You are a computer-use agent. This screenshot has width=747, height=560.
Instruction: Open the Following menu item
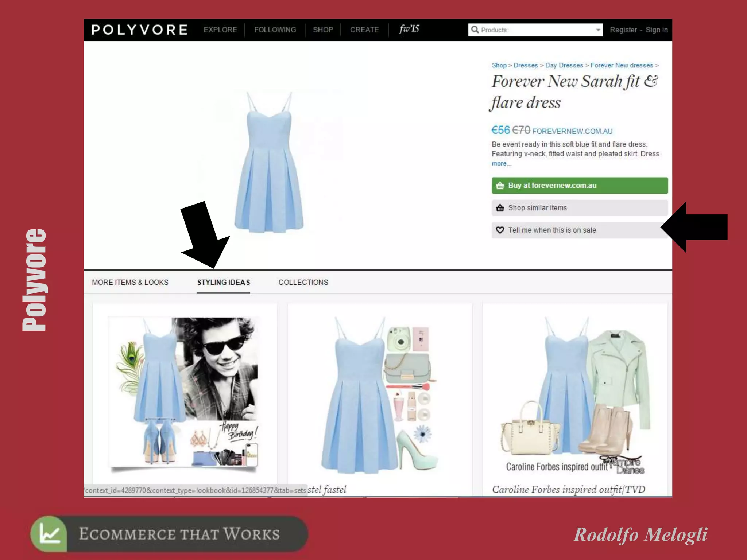coord(275,30)
